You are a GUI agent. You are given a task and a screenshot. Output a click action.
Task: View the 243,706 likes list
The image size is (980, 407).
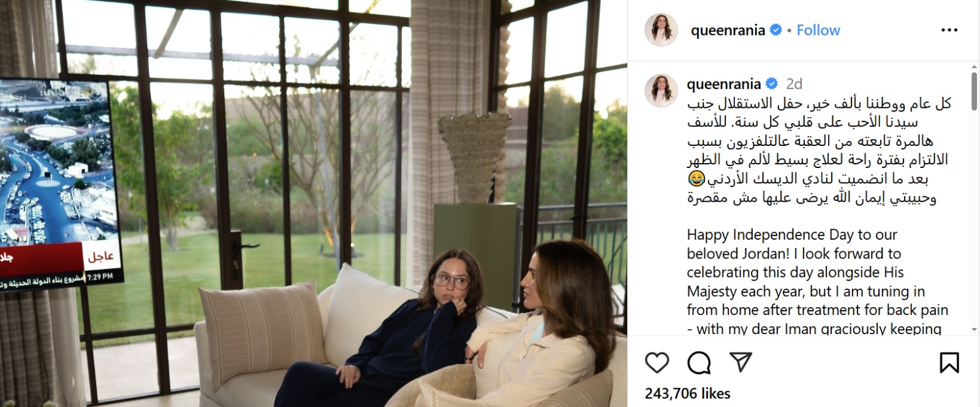tap(687, 394)
